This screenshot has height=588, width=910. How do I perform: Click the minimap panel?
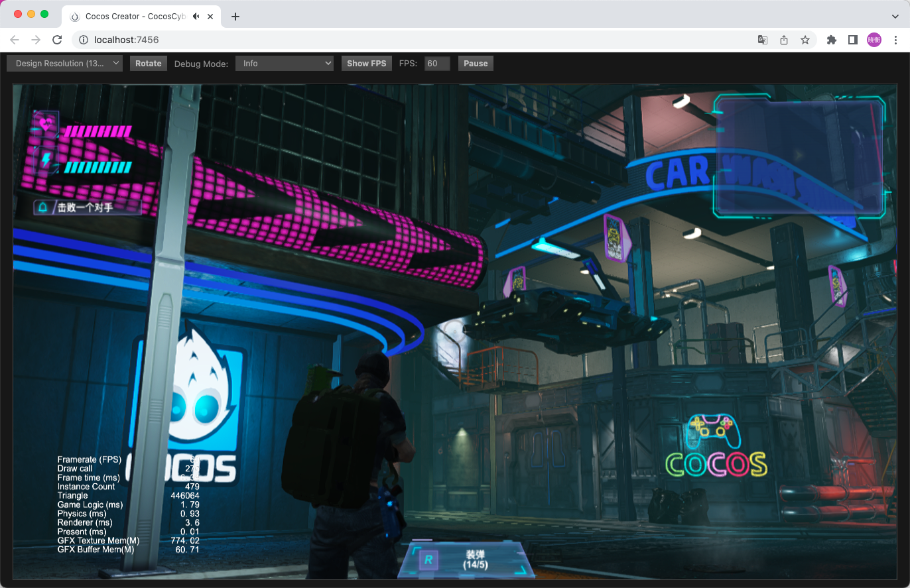pyautogui.click(x=799, y=156)
